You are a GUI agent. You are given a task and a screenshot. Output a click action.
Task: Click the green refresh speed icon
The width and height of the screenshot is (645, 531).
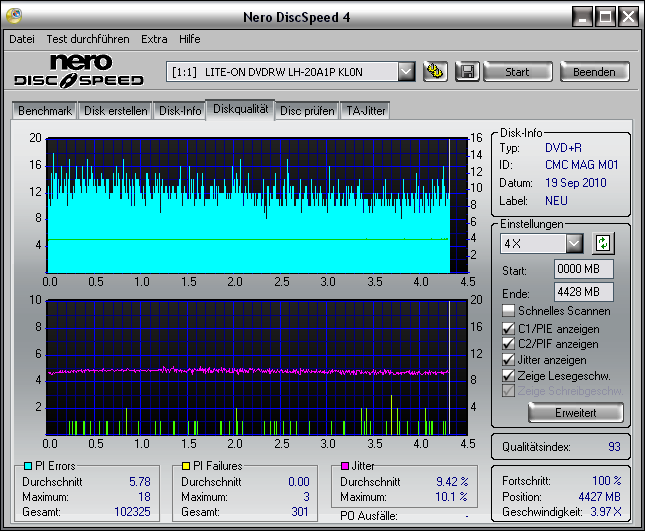(603, 243)
